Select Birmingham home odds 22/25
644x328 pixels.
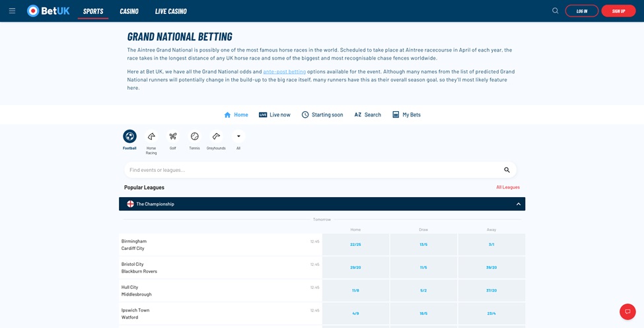[355, 245]
